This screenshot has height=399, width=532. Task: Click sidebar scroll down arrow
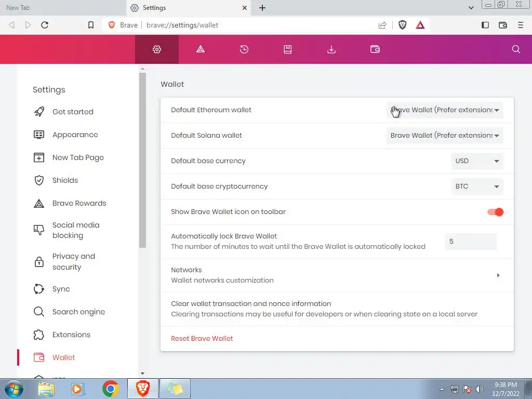[x=142, y=374]
